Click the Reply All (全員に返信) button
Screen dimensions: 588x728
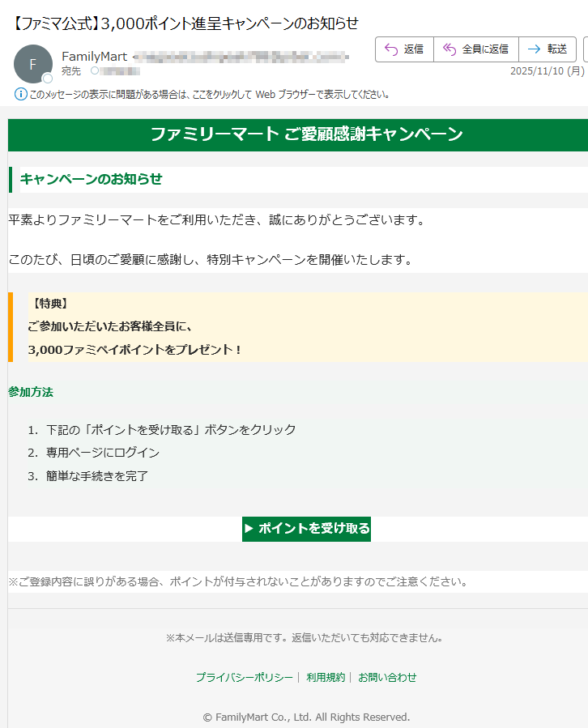point(475,49)
